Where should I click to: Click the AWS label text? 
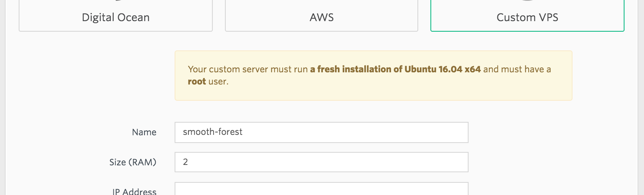coord(322,17)
